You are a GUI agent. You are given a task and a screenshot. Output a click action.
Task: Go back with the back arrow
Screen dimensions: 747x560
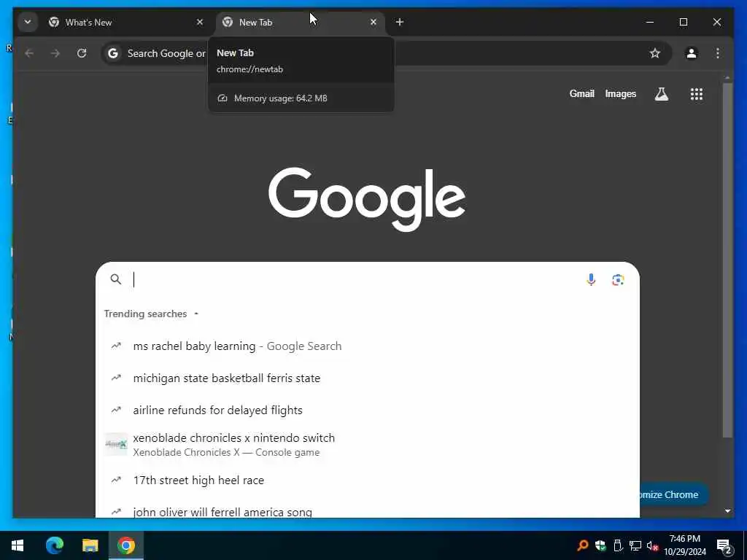tap(29, 53)
